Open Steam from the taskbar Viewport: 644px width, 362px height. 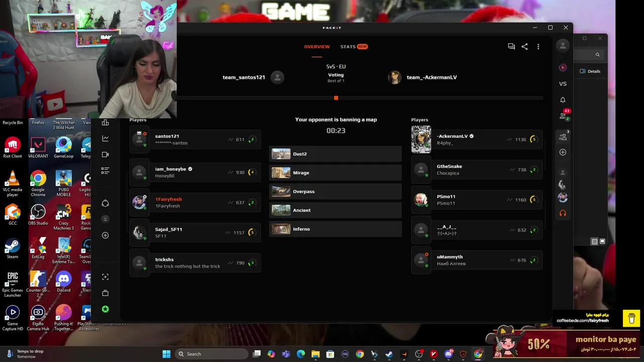[x=389, y=354]
